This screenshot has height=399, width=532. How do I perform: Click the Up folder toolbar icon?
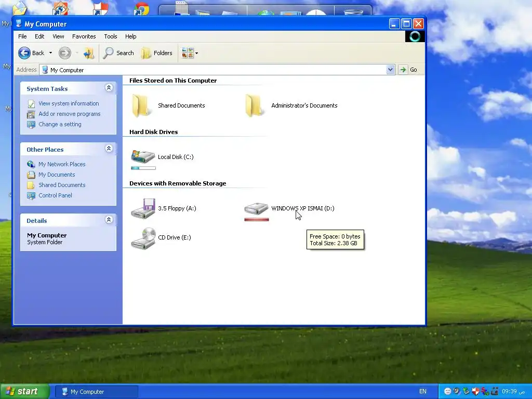pyautogui.click(x=89, y=53)
